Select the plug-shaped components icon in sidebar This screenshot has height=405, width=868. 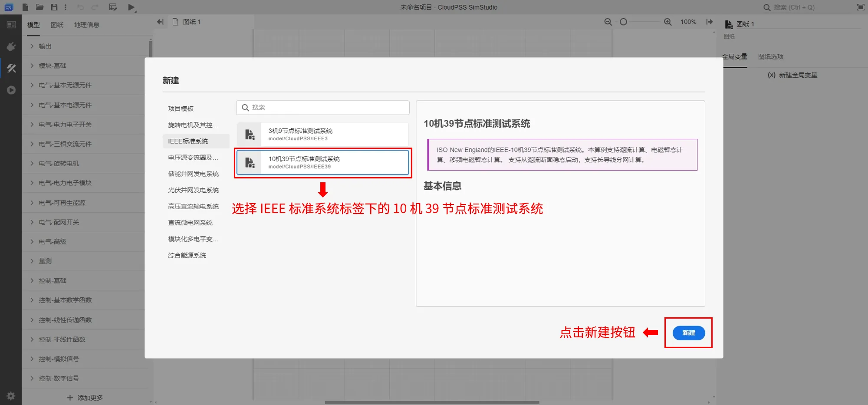point(11,46)
